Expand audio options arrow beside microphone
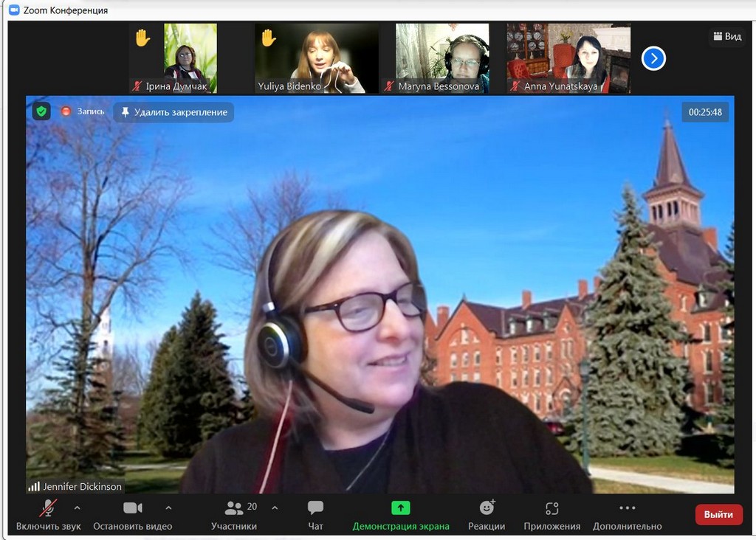The width and height of the screenshot is (756, 540). click(78, 508)
